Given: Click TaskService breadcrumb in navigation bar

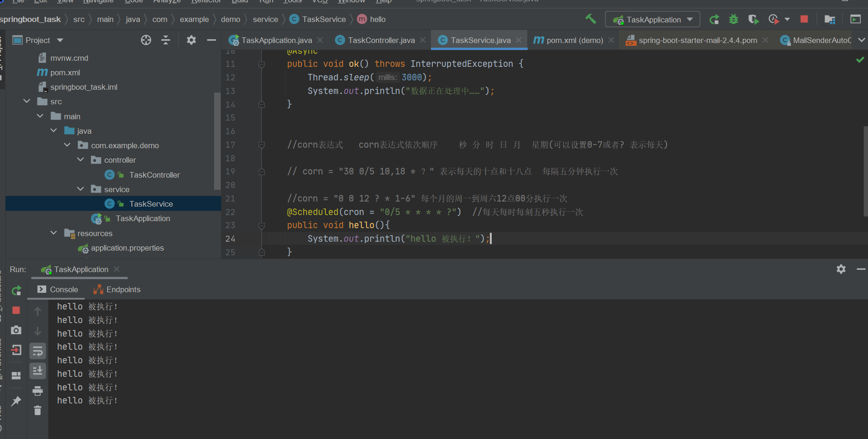Looking at the screenshot, I should (318, 19).
